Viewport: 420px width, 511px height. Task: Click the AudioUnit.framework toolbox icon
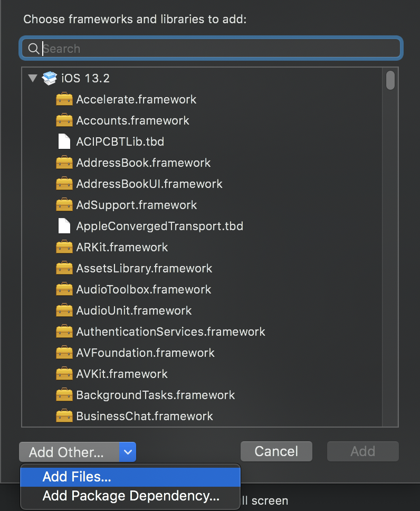point(64,310)
